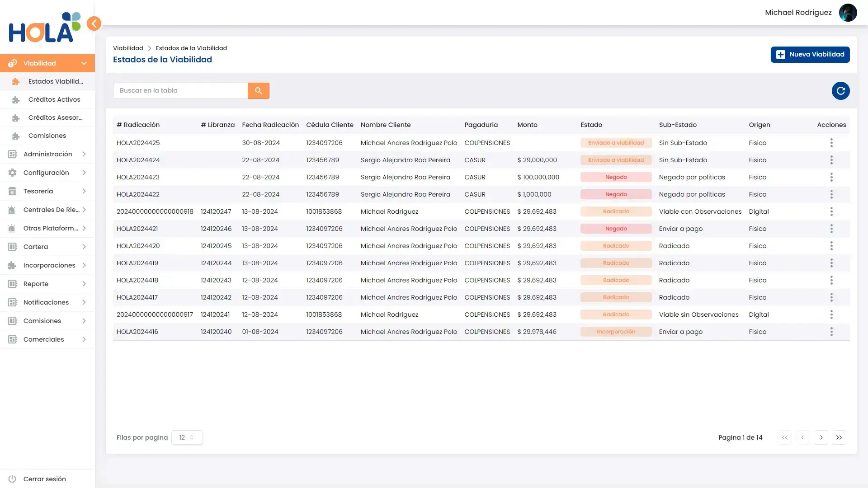This screenshot has height=488, width=868.
Task: Click the HOLA2024421 radicación cell
Action: tap(137, 229)
